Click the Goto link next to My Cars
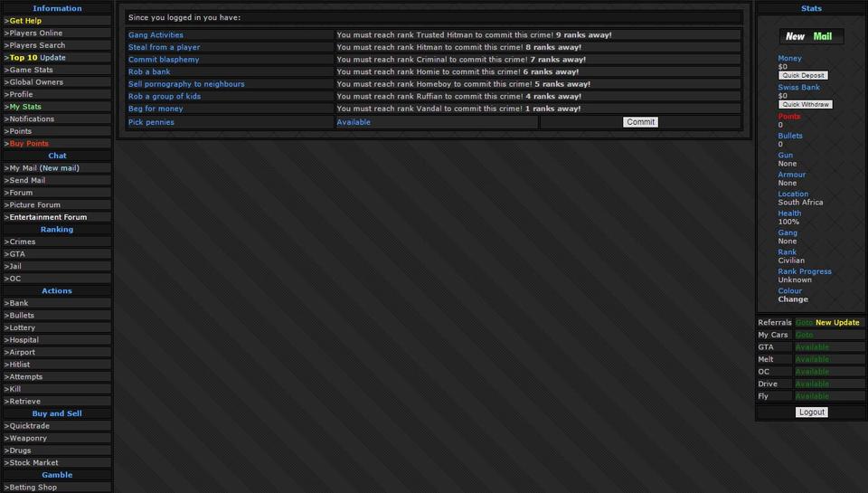 point(804,336)
